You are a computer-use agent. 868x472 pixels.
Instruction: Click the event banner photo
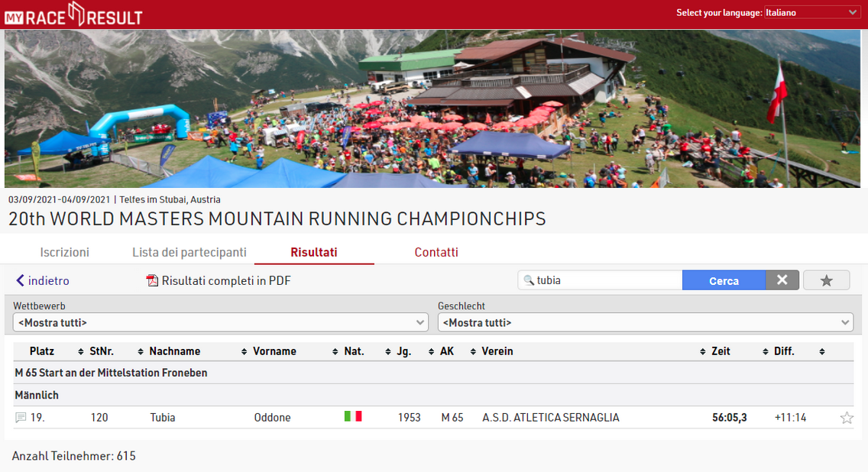[432, 108]
